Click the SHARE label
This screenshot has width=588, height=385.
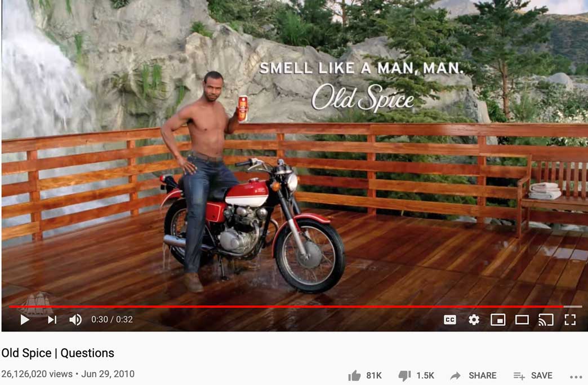pos(482,375)
